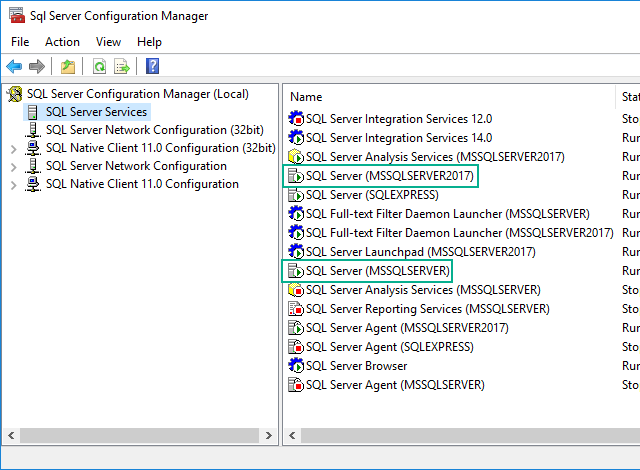Click the Forward arrow toolbar icon

pyautogui.click(x=37, y=66)
